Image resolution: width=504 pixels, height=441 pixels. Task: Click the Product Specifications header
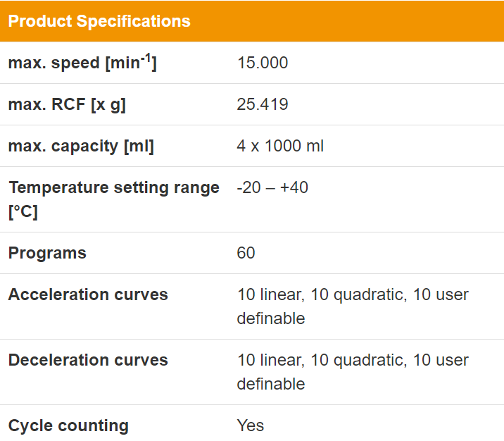tap(99, 21)
